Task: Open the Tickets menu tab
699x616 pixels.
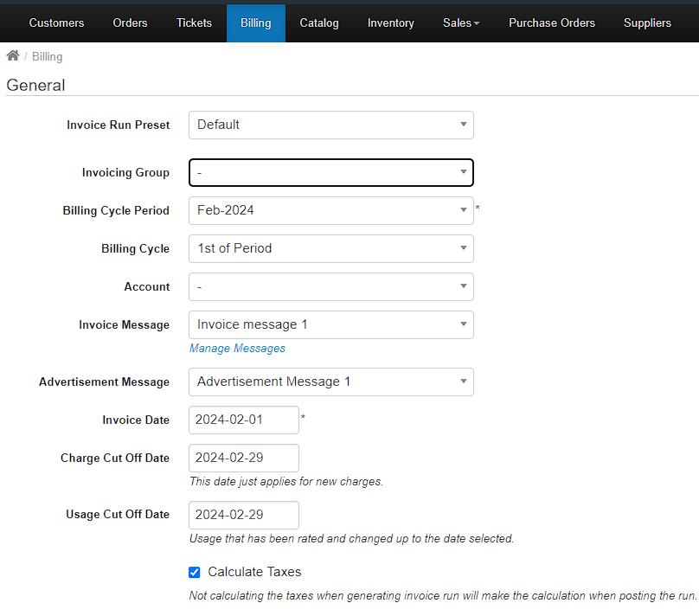Action: click(x=194, y=23)
